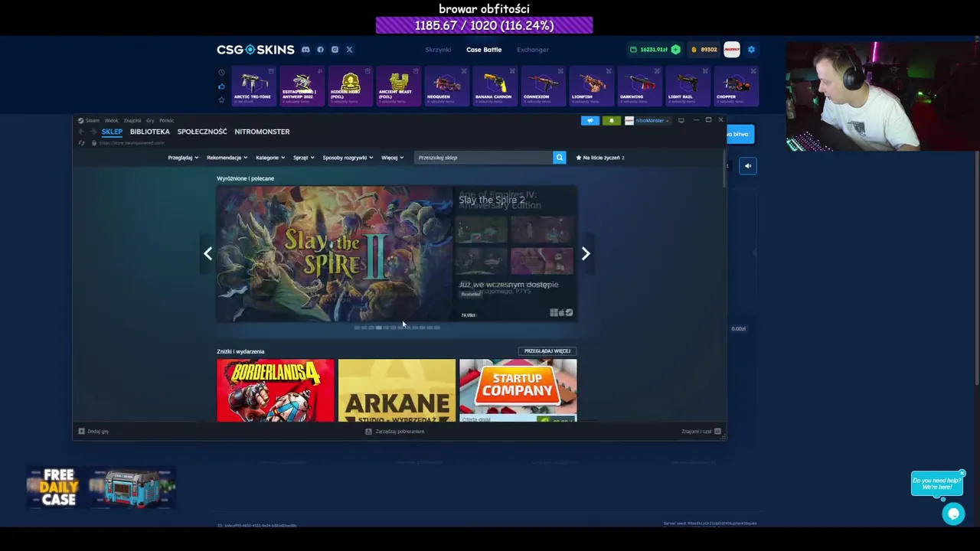The width and height of the screenshot is (980, 551).
Task: Open Znajomi i czat friends icon
Action: click(x=717, y=432)
